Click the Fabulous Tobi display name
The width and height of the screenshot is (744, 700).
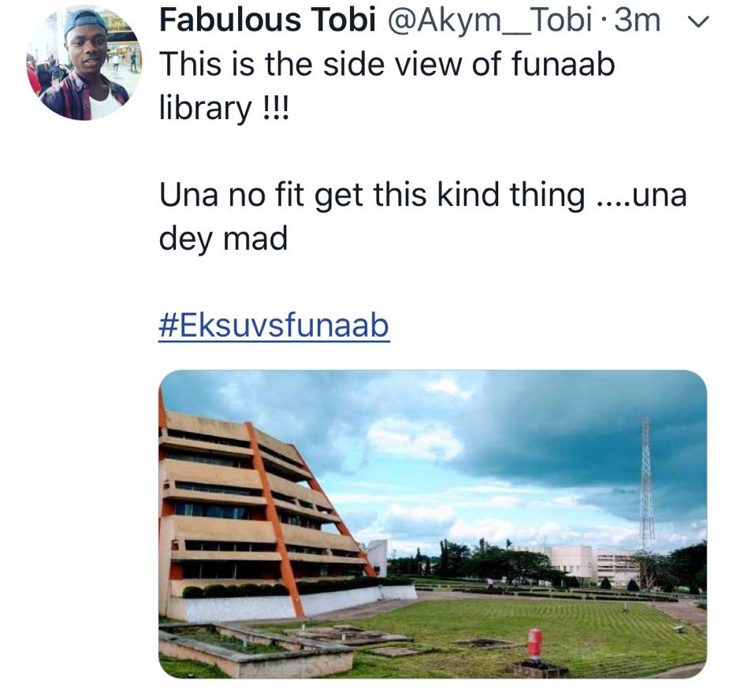pyautogui.click(x=266, y=21)
